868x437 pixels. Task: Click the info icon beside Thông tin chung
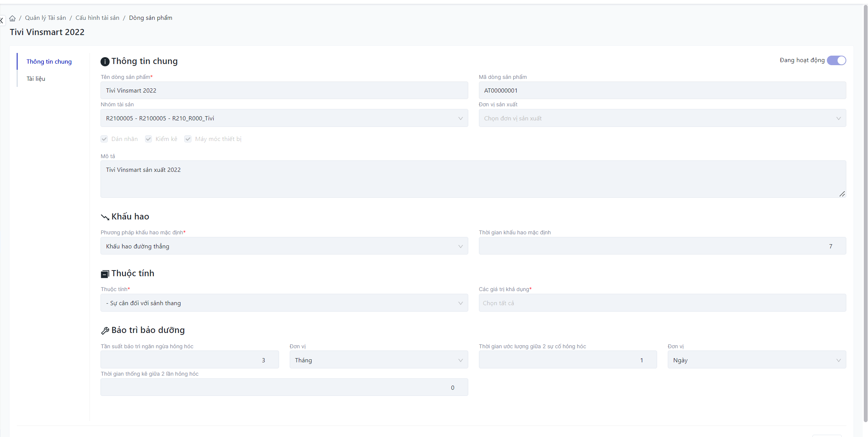(105, 62)
